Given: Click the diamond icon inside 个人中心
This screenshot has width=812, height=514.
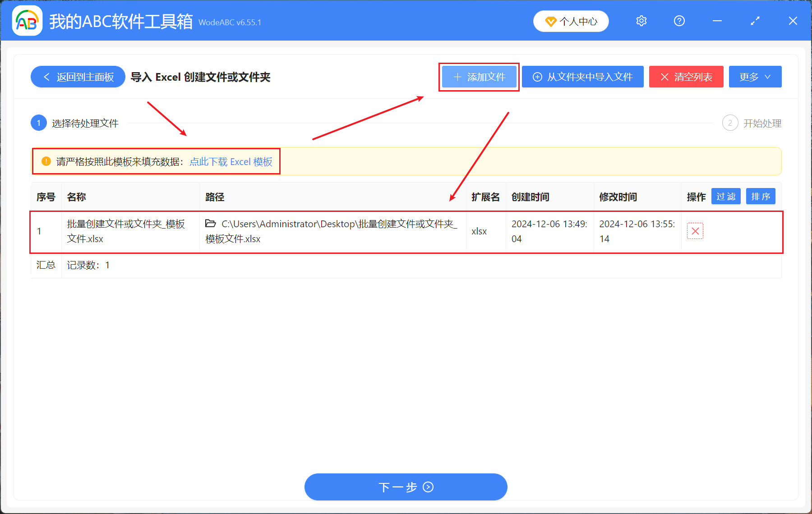Looking at the screenshot, I should (x=551, y=21).
